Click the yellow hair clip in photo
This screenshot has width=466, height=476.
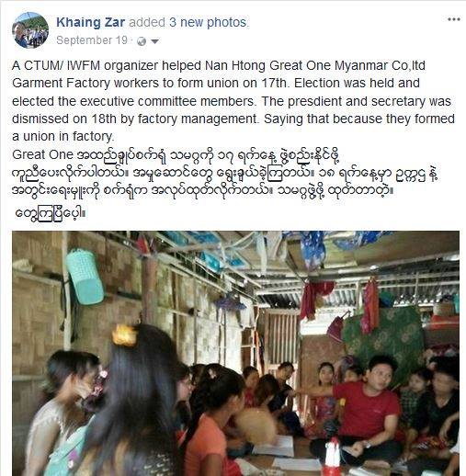123,335
